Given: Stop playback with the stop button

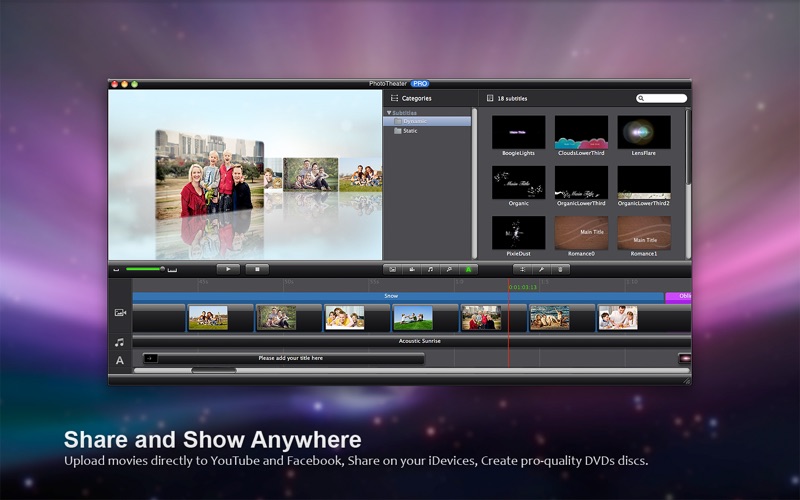Looking at the screenshot, I should [x=257, y=269].
